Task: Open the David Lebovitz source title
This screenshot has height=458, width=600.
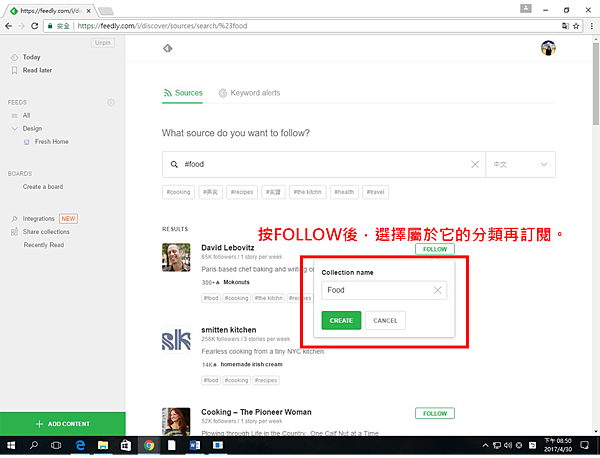Action: coord(228,248)
